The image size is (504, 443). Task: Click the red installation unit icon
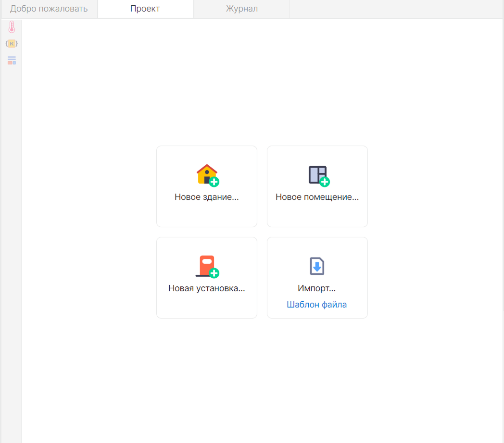(x=207, y=267)
